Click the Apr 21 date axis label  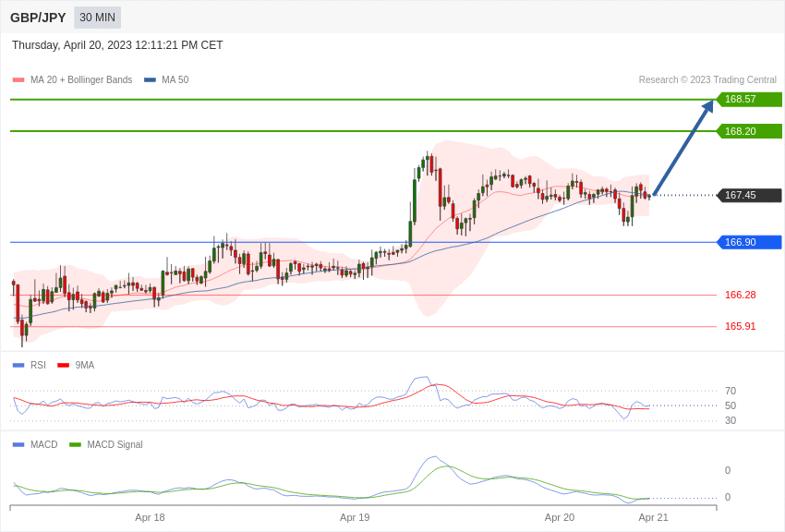tap(653, 517)
